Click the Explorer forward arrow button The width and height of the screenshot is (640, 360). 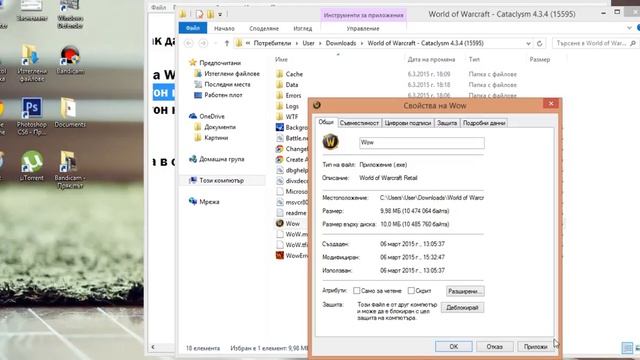coord(203,43)
